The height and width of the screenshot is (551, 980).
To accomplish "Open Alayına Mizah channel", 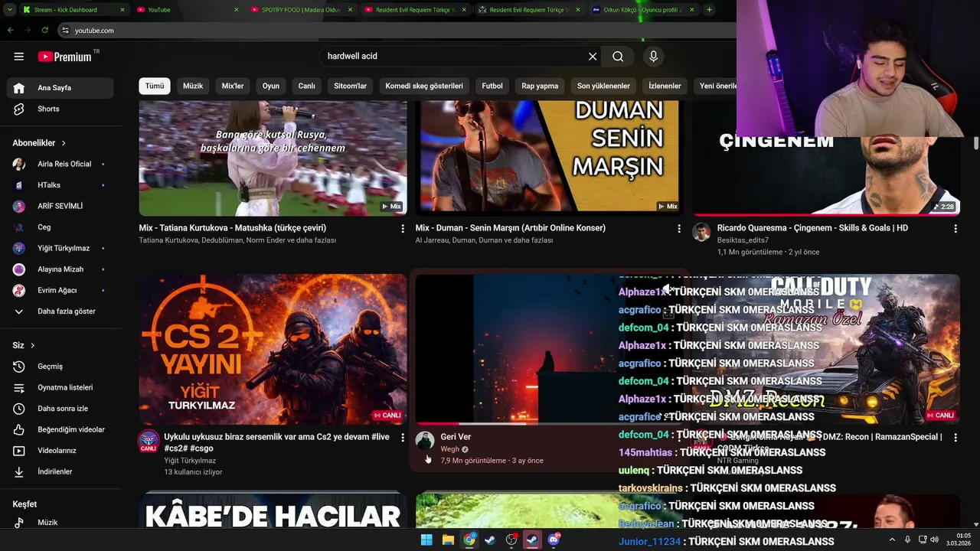I will [60, 269].
